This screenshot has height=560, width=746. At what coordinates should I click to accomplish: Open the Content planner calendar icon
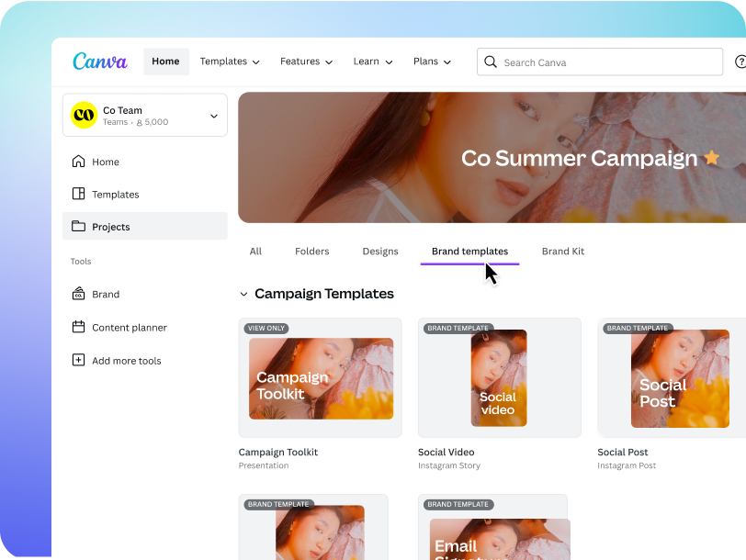(78, 327)
